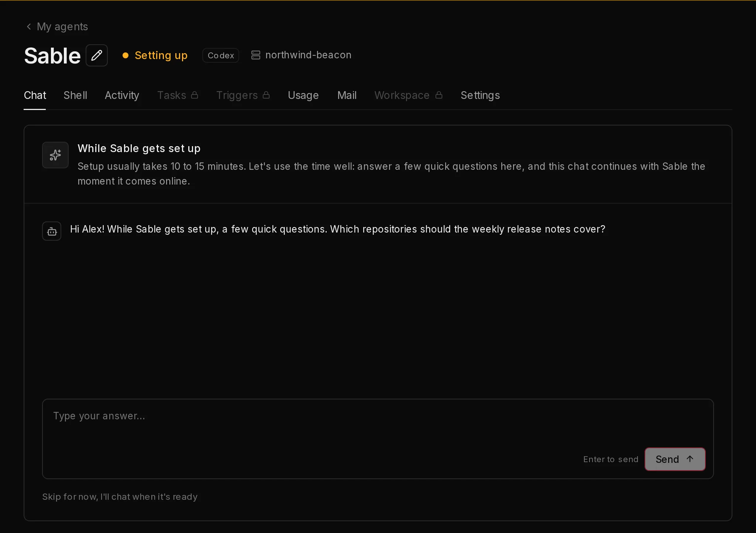Click the back chevron beside My agents
Screen dimensions: 756x533
click(x=29, y=27)
